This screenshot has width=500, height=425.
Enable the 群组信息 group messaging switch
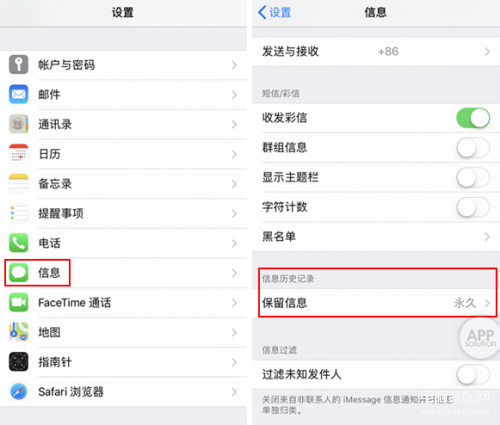473,148
